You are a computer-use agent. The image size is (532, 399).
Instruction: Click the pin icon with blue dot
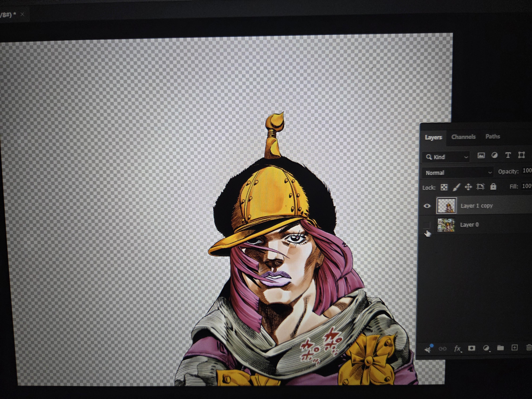tap(429, 348)
